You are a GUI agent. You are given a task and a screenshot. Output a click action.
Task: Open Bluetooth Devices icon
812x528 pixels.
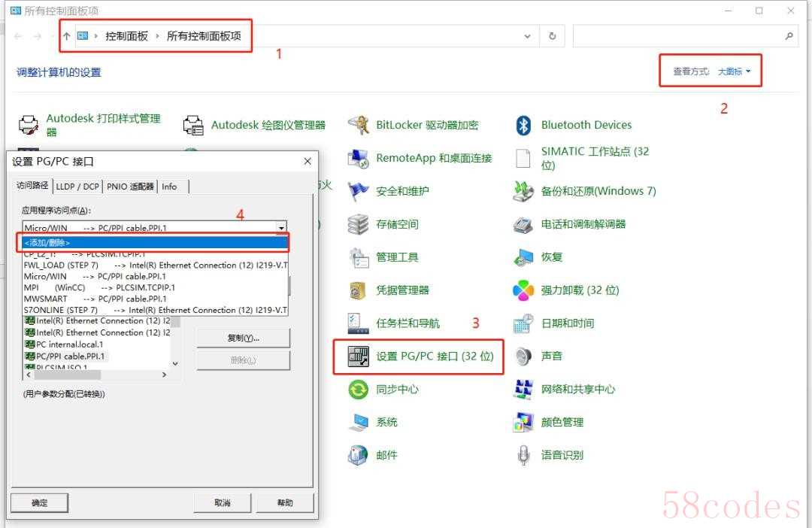pyautogui.click(x=523, y=125)
